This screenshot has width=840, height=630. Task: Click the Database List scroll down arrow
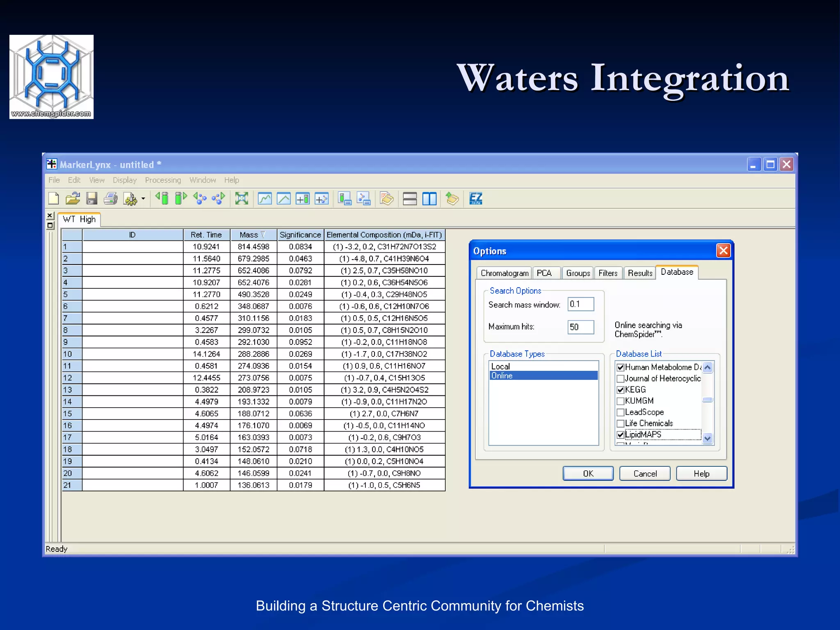[708, 438]
